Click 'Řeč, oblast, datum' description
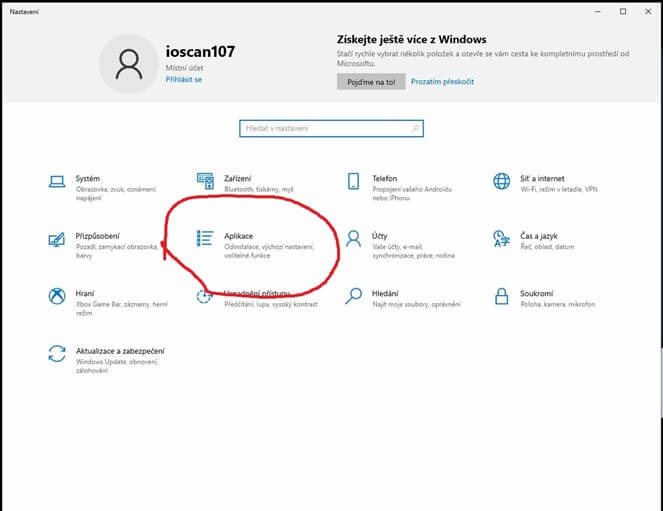The width and height of the screenshot is (663, 511). (x=547, y=247)
